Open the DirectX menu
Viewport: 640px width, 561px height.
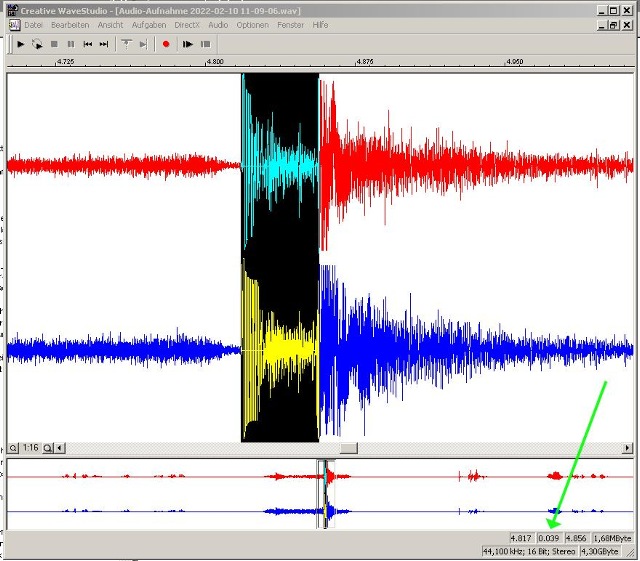[x=187, y=25]
